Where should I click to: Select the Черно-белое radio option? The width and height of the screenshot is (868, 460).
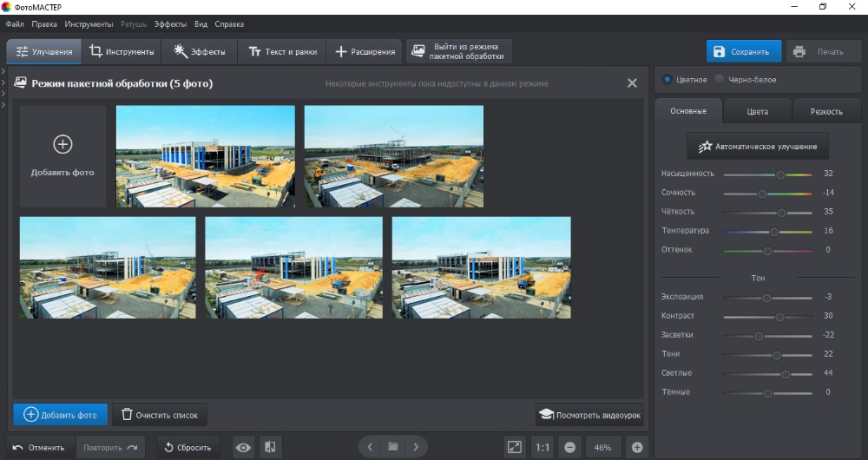pyautogui.click(x=720, y=80)
